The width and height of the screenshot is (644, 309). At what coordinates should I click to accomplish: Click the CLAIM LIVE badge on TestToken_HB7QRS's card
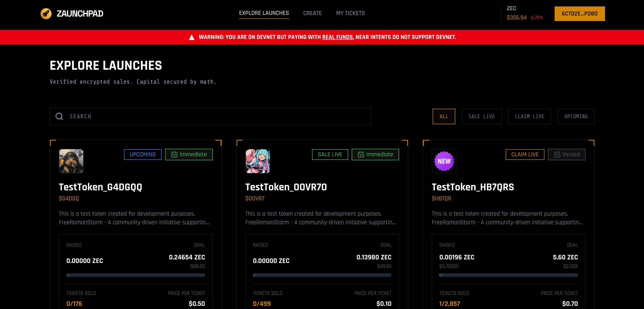pos(525,154)
